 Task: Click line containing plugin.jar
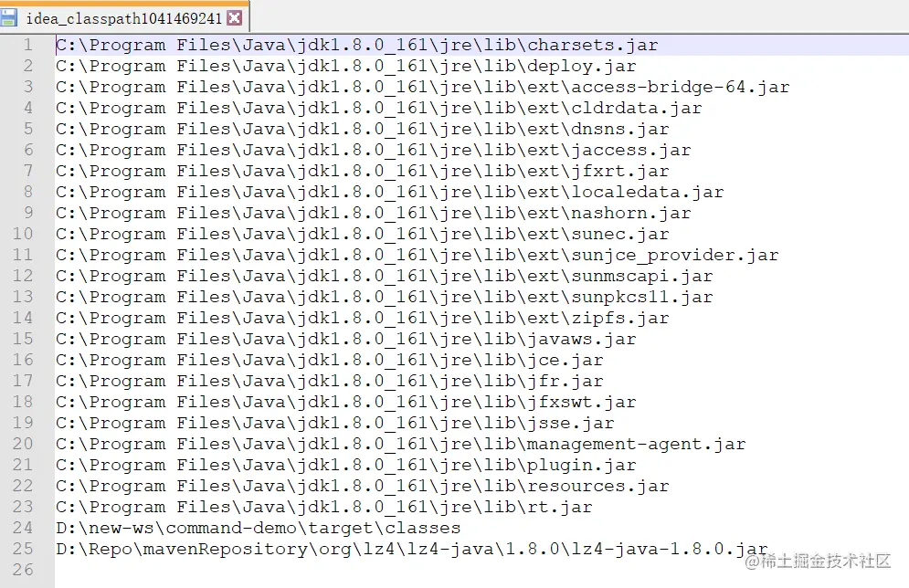(x=346, y=465)
